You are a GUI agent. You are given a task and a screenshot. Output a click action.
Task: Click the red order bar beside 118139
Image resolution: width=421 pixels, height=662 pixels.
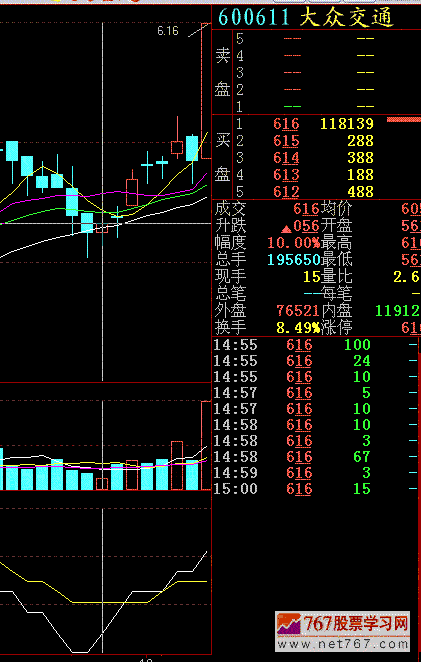point(404,120)
